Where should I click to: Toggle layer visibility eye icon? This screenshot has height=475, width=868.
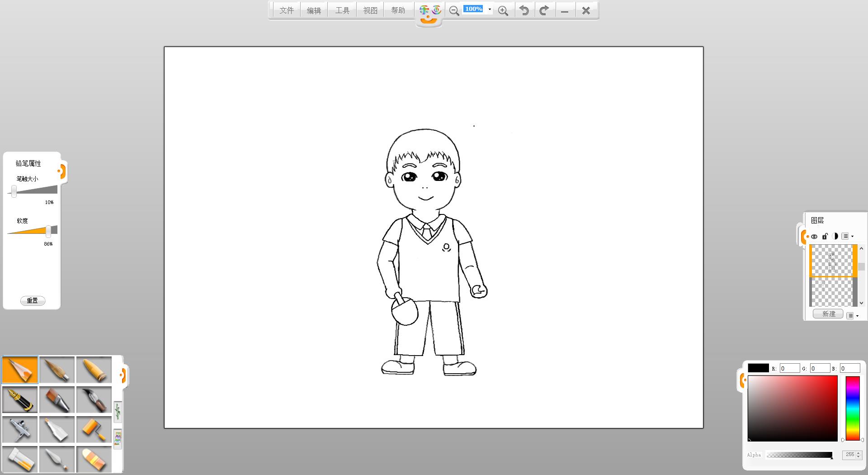(814, 237)
